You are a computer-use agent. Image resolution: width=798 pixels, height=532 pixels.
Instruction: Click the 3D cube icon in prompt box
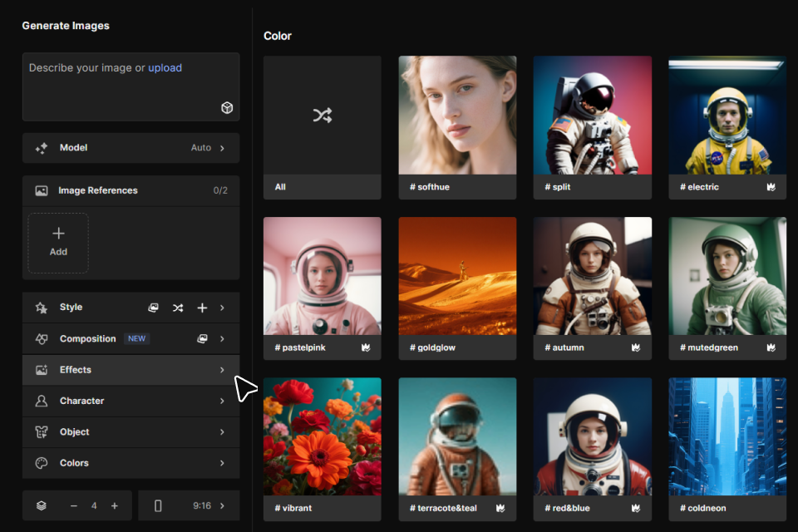click(x=227, y=108)
